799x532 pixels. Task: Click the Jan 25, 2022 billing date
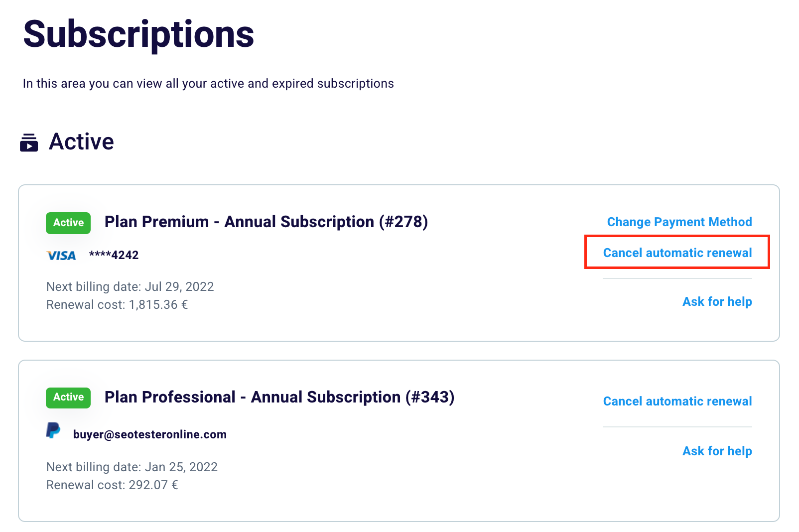point(181,467)
